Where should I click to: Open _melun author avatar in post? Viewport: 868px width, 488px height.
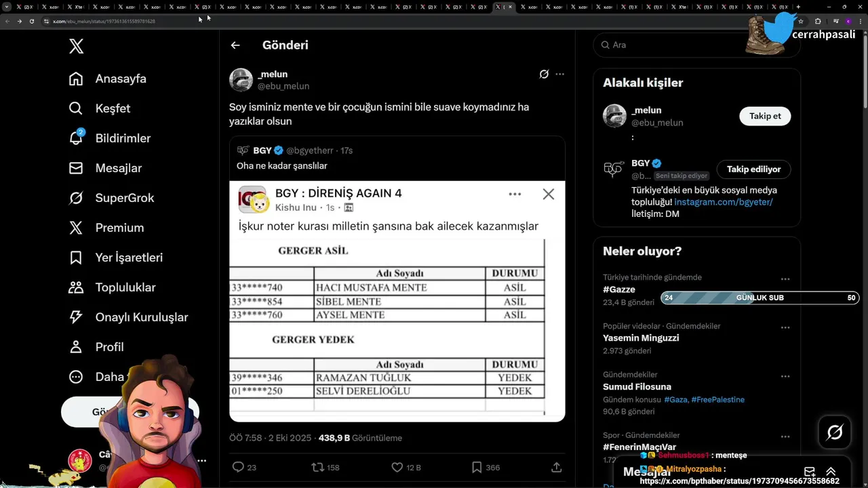[x=241, y=80]
